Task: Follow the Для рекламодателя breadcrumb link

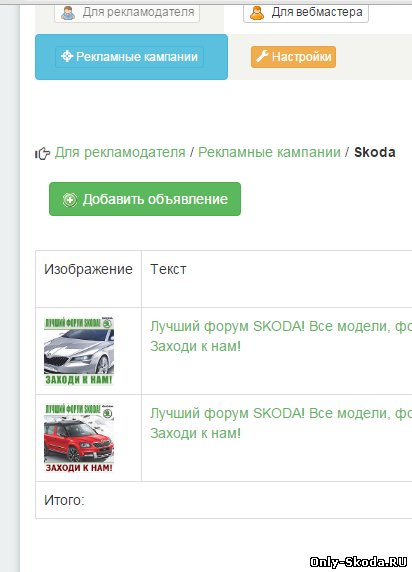Action: point(120,152)
